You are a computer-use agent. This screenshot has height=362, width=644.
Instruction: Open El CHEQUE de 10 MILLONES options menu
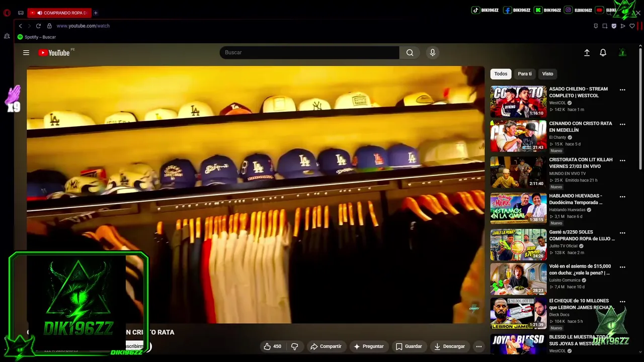[x=622, y=301]
